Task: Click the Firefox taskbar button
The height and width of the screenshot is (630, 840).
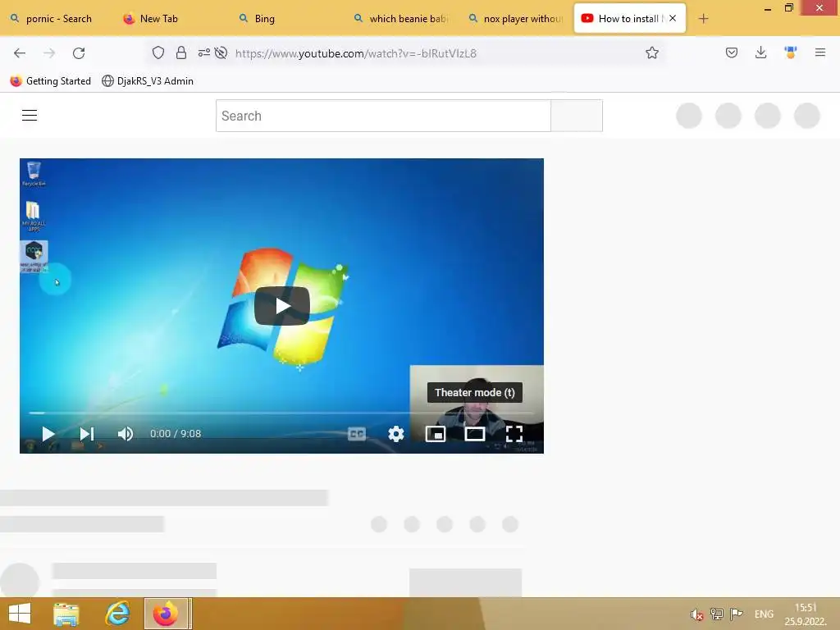Action: (x=167, y=614)
